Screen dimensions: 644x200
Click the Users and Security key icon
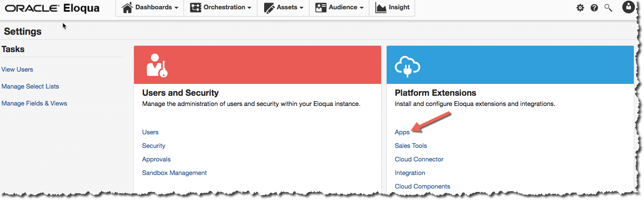pos(157,65)
